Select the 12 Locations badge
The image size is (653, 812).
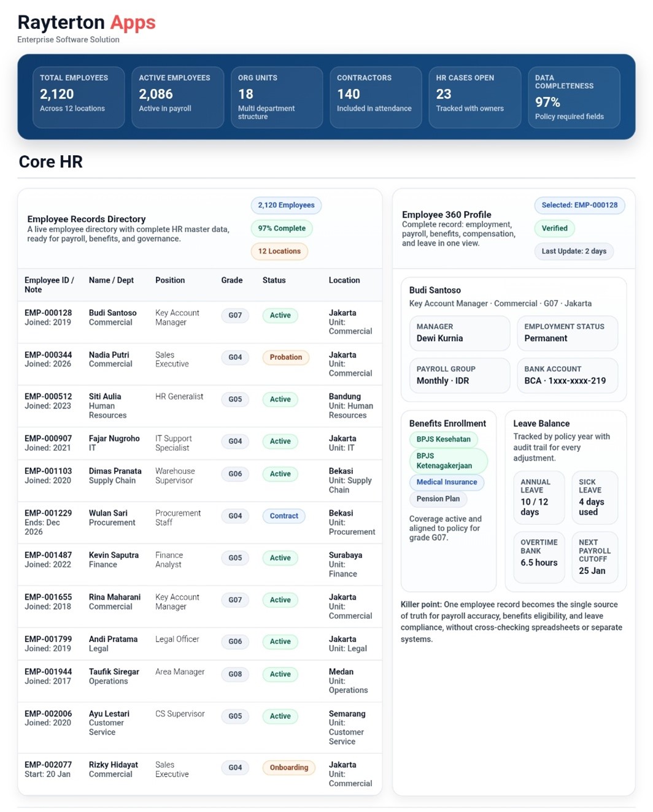click(279, 251)
